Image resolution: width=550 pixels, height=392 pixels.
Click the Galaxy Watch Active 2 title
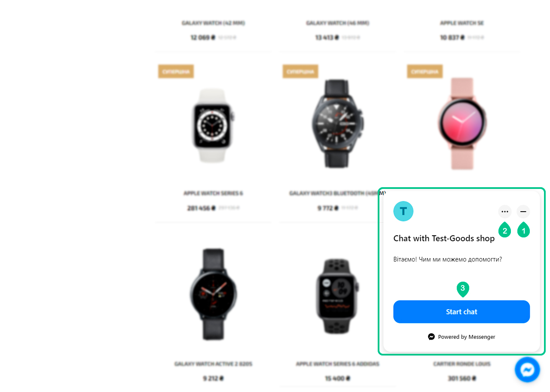coord(213,364)
